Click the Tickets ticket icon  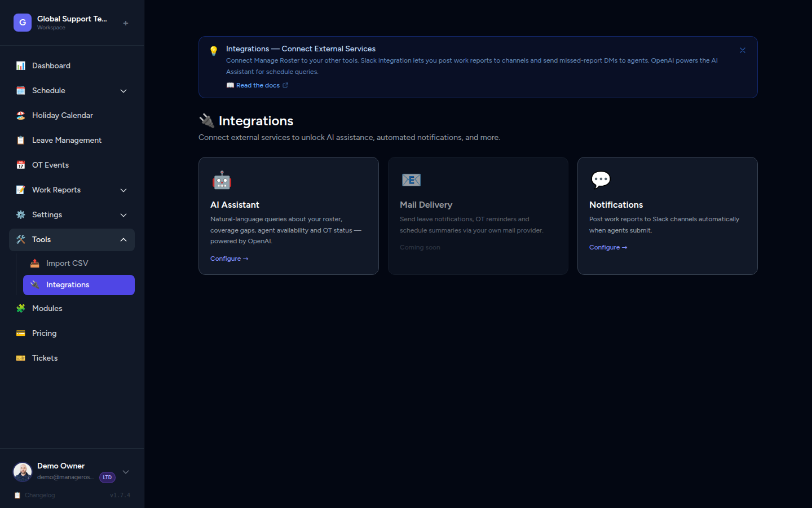(21, 358)
